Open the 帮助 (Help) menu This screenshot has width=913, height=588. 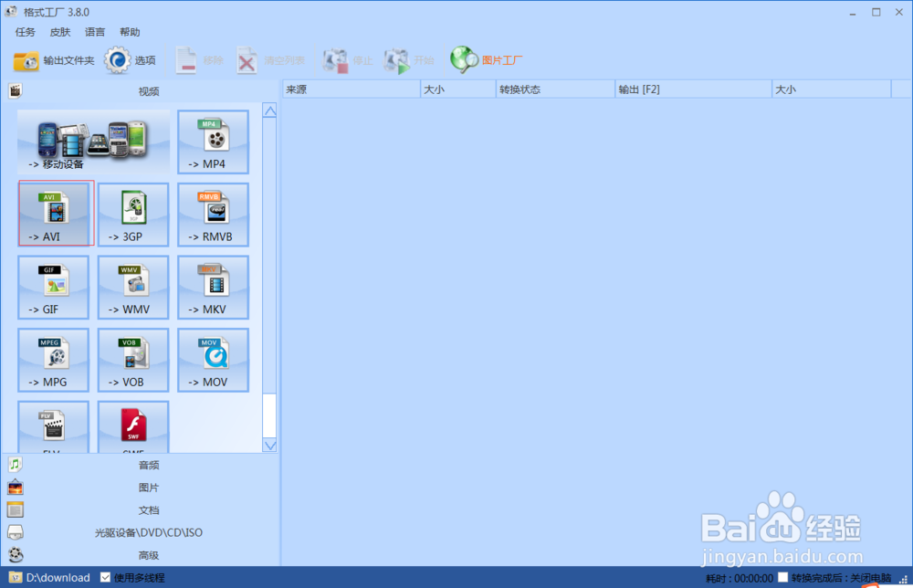point(130,32)
